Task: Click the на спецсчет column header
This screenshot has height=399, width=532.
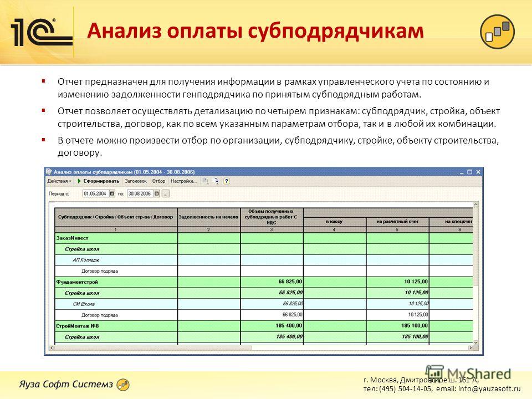Action: [451, 222]
